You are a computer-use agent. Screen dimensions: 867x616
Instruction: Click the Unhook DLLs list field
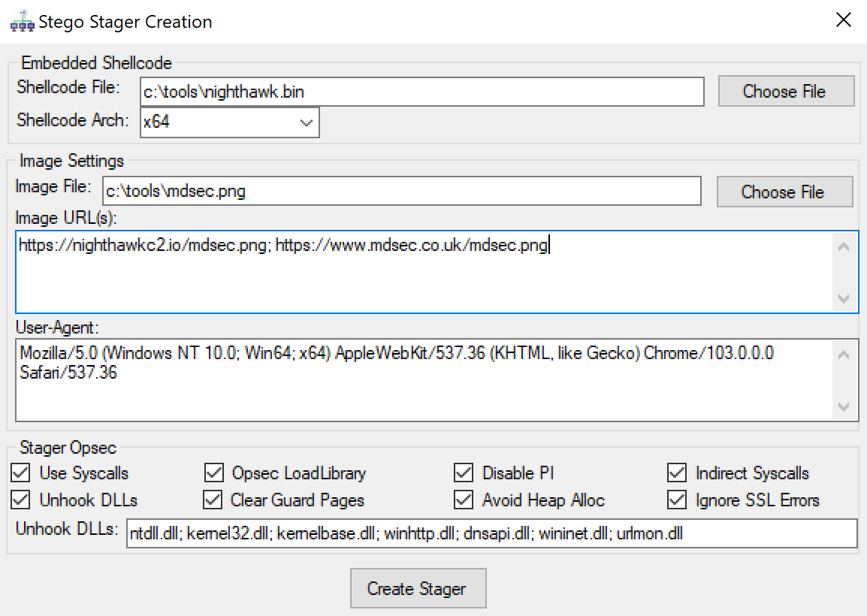(x=491, y=534)
